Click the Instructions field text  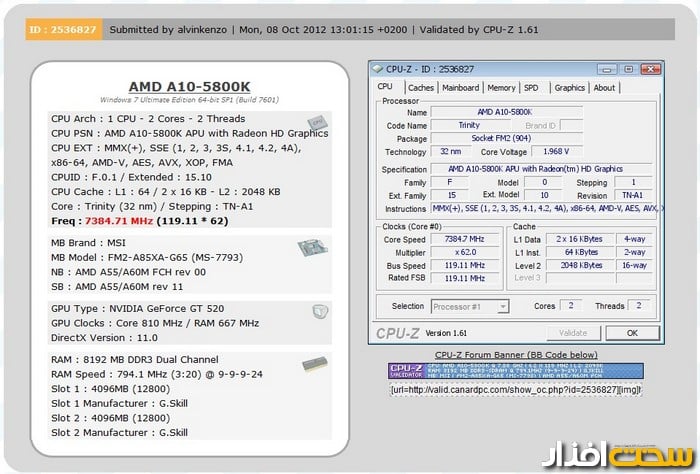click(545, 208)
